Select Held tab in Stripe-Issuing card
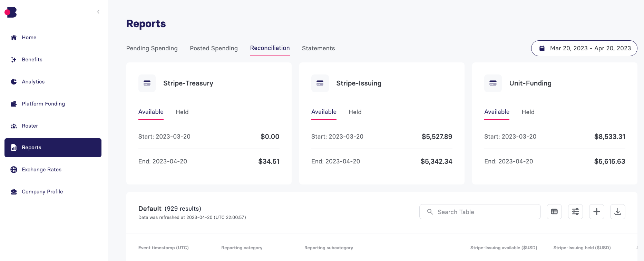Viewport: 644px width, 261px height. [355, 112]
